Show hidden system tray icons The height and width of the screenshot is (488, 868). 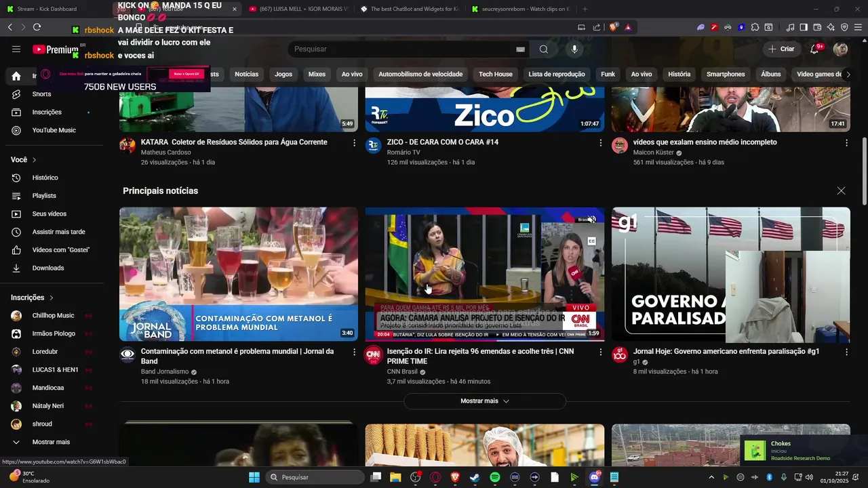click(711, 477)
